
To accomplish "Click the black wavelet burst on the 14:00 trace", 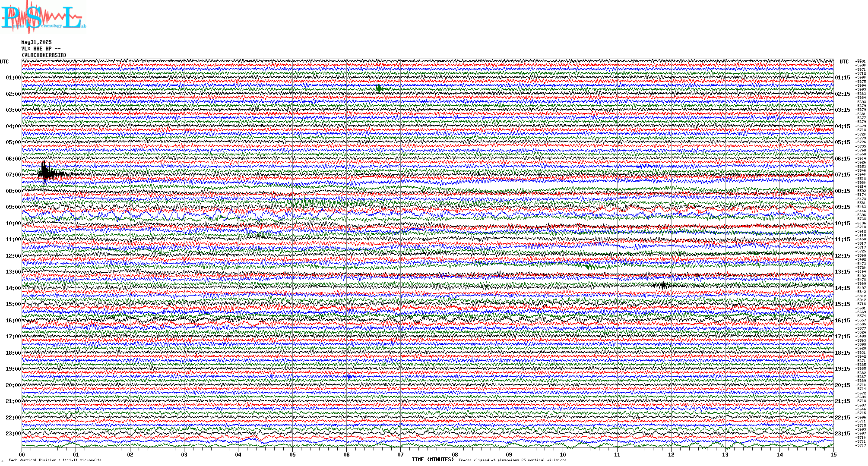I will coord(665,285).
